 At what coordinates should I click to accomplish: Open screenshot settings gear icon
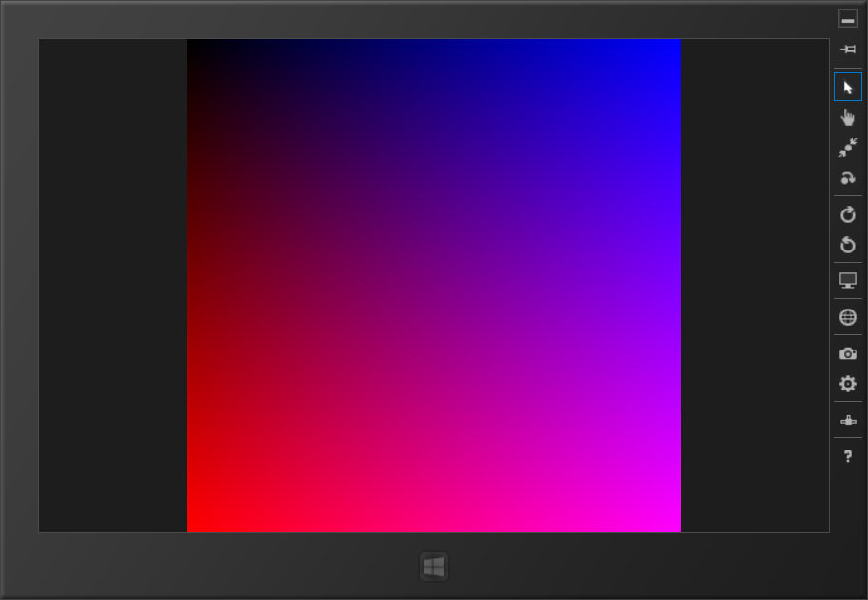[847, 384]
